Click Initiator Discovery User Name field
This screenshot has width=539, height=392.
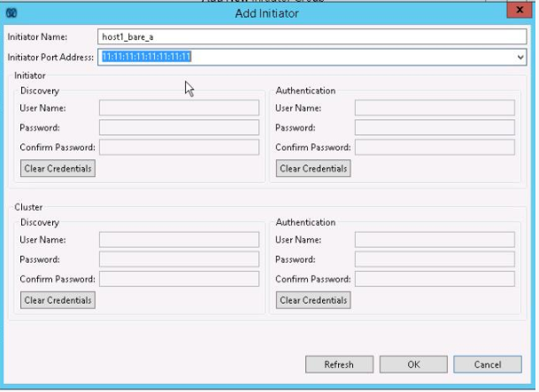point(179,108)
